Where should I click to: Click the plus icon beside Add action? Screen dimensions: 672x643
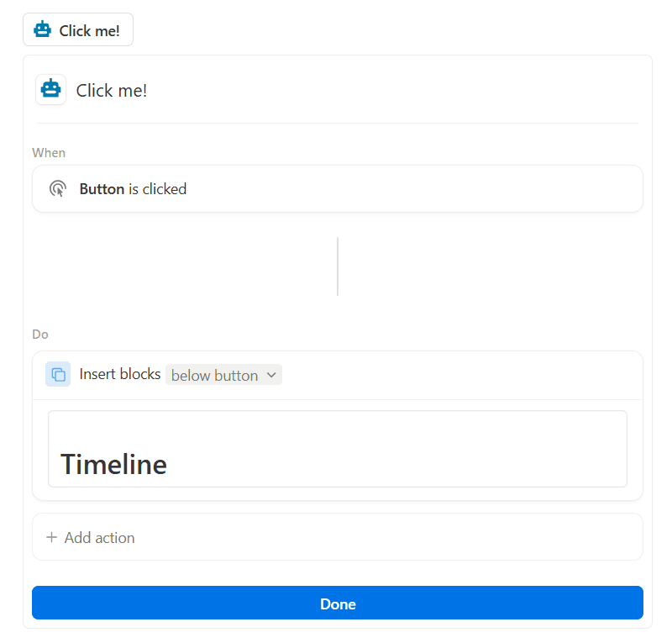(x=50, y=537)
